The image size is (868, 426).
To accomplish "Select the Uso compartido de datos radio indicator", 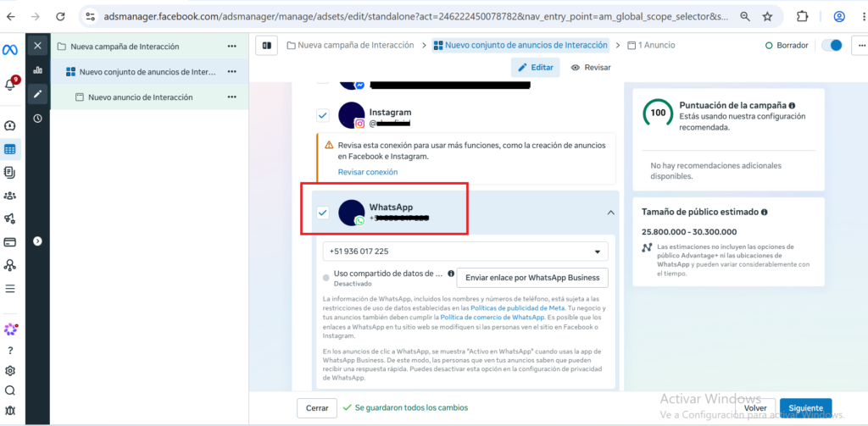I will [326, 278].
